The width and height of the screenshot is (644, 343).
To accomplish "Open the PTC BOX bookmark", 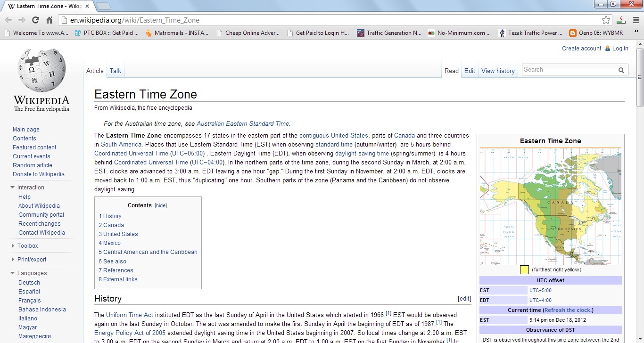I will pos(107,33).
